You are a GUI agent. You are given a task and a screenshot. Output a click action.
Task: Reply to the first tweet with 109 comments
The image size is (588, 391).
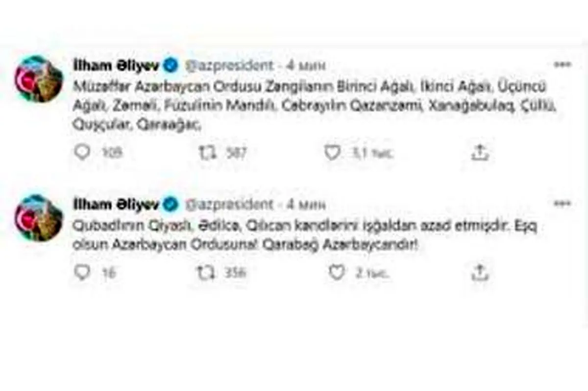click(82, 152)
